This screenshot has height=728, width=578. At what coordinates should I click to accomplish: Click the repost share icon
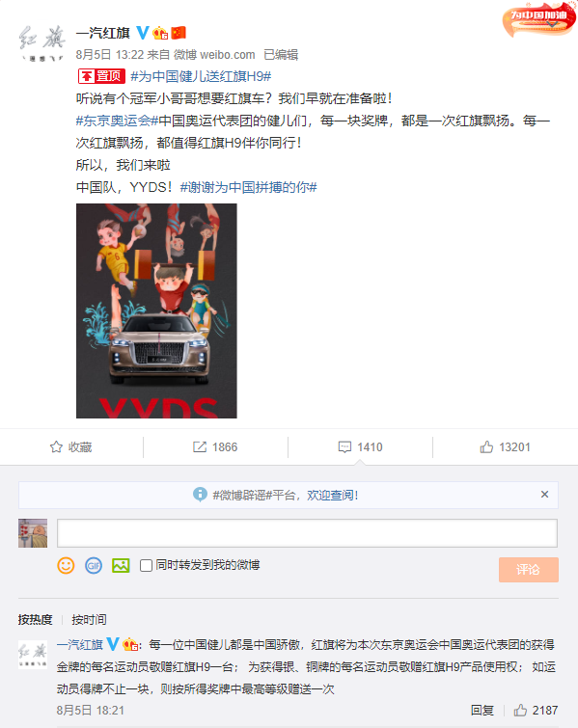(x=200, y=447)
